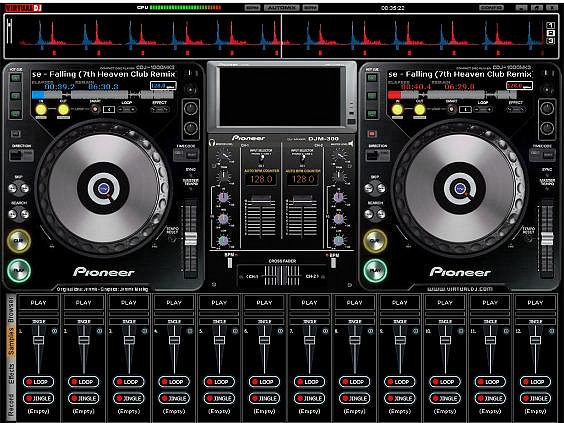Click CH-2 low EQ knob
This screenshot has height=423, width=564.
click(338, 240)
